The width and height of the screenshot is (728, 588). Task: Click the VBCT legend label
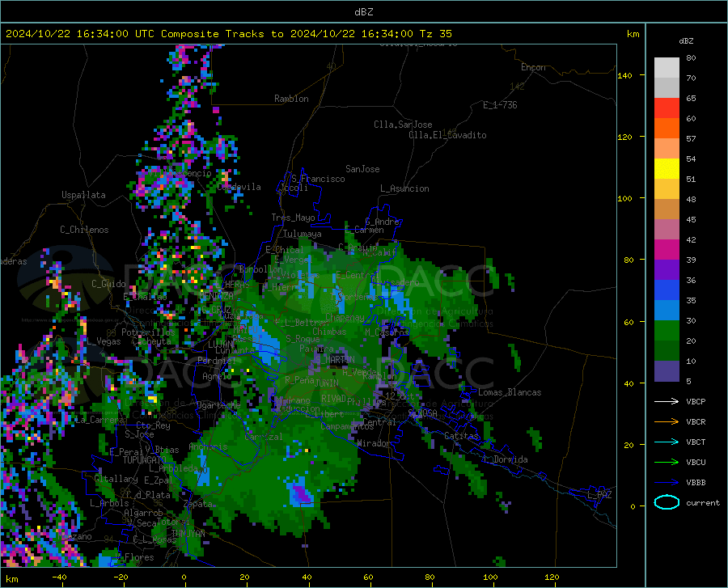[x=696, y=442]
